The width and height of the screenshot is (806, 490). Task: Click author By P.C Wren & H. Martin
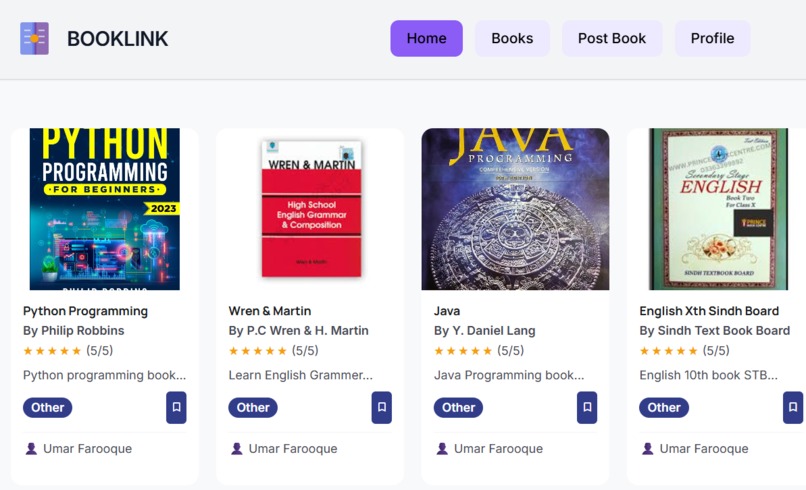tap(299, 331)
